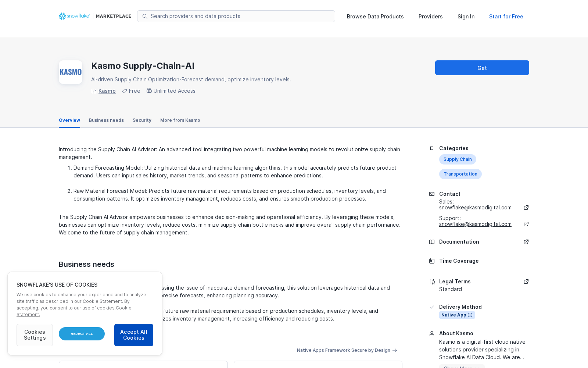
Task: Click the building icon beside the Kasmo provider link
Action: point(94,91)
